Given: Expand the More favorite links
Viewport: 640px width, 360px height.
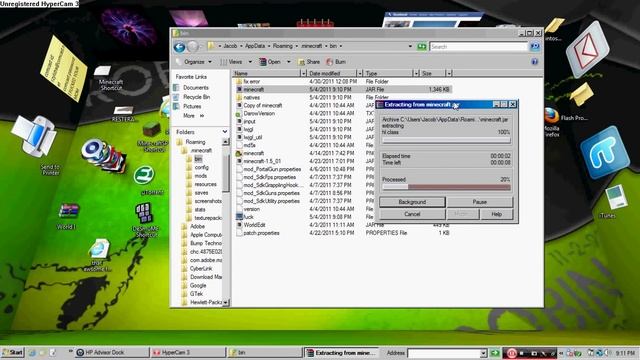Looking at the screenshot, I should point(193,116).
